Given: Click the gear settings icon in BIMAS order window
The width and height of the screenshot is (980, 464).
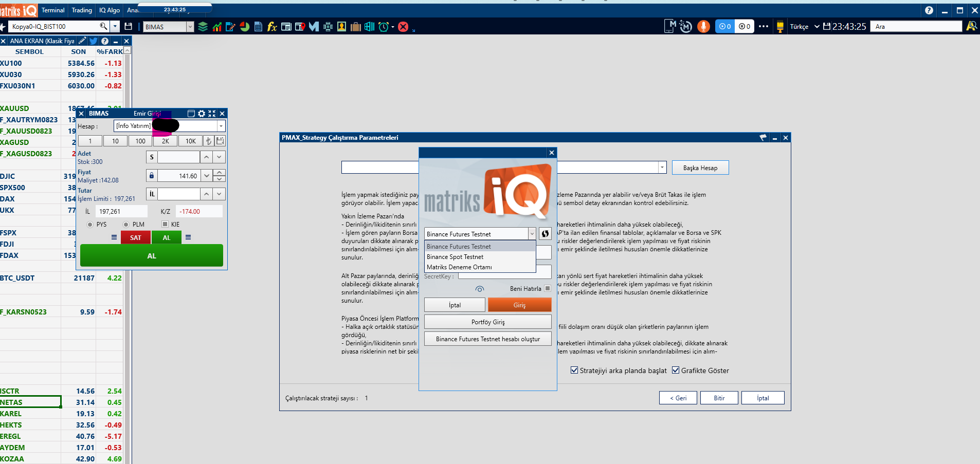Looking at the screenshot, I should click(202, 114).
